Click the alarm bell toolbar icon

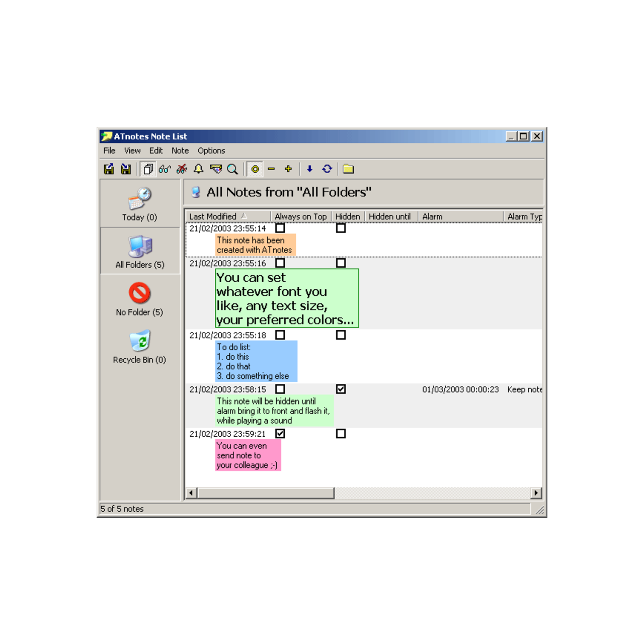tap(199, 169)
